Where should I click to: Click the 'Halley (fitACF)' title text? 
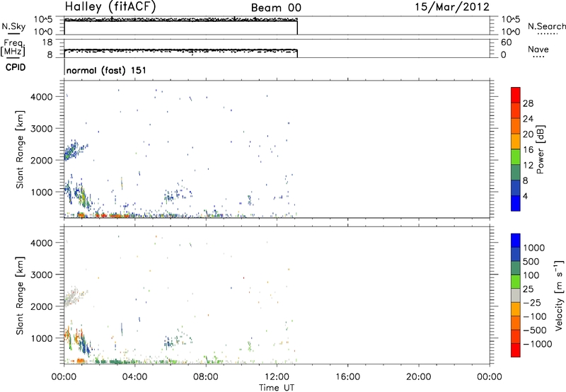pos(110,7)
